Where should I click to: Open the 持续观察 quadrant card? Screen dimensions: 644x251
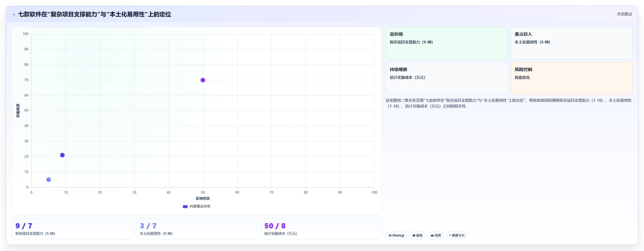(x=447, y=78)
